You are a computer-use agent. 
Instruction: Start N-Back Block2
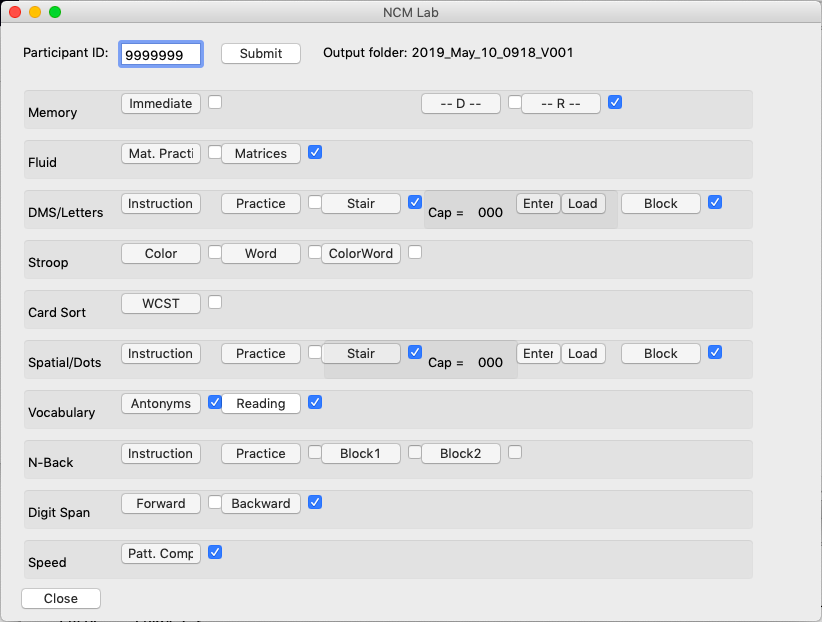461,453
